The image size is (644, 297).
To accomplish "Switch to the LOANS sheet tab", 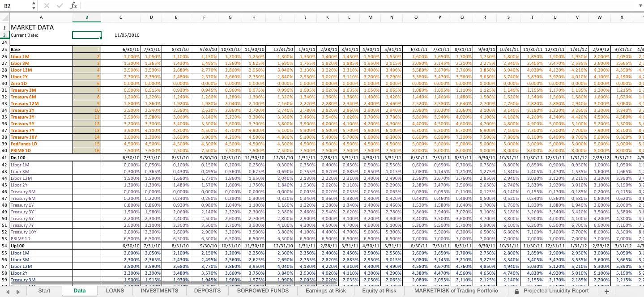I will 115,290.
